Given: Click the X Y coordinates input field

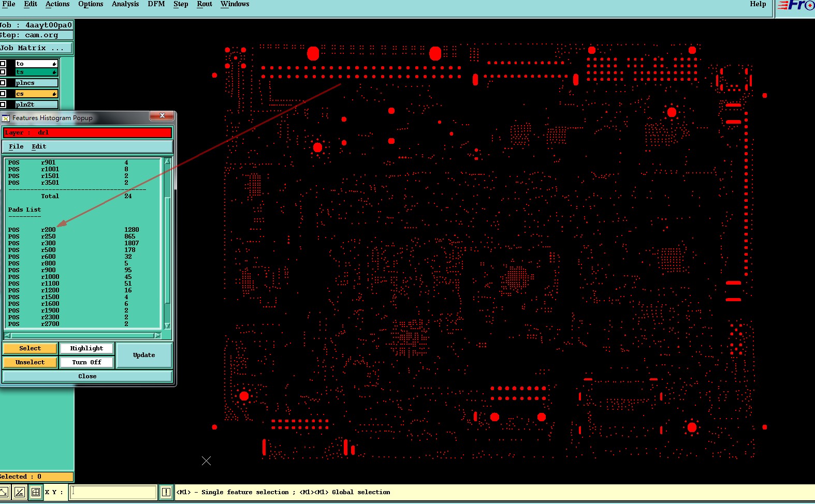Looking at the screenshot, I should click(113, 492).
